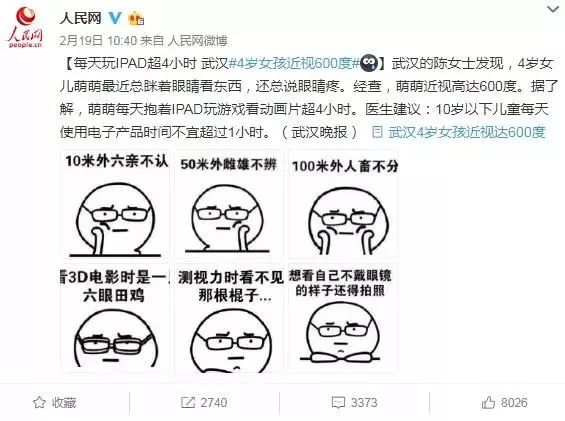This screenshot has height=421, width=565.
Task: Open hashtag #4岁女孩近视600度#
Action: coord(294,64)
